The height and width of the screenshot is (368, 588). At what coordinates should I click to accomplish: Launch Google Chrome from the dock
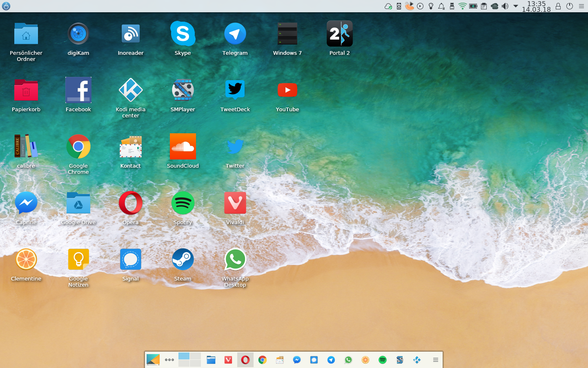tap(263, 360)
